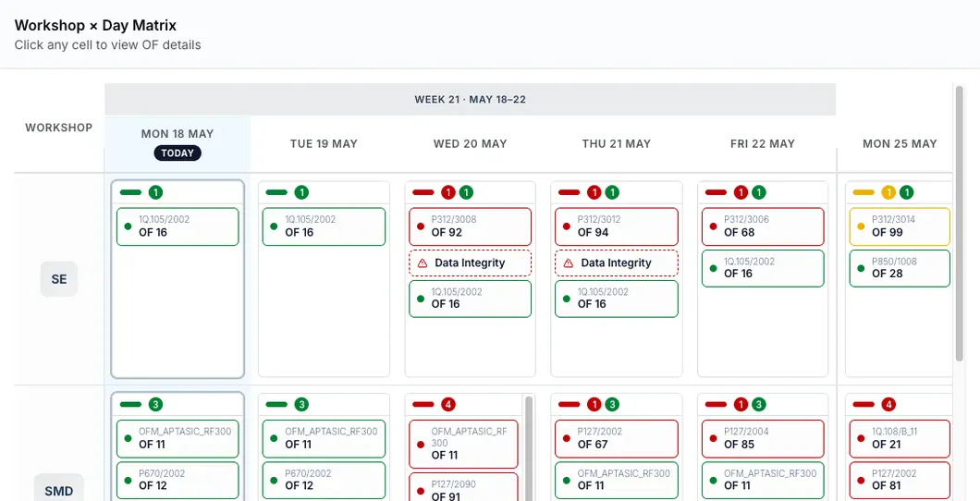Click red status bar in SE Friday cell

tap(716, 192)
